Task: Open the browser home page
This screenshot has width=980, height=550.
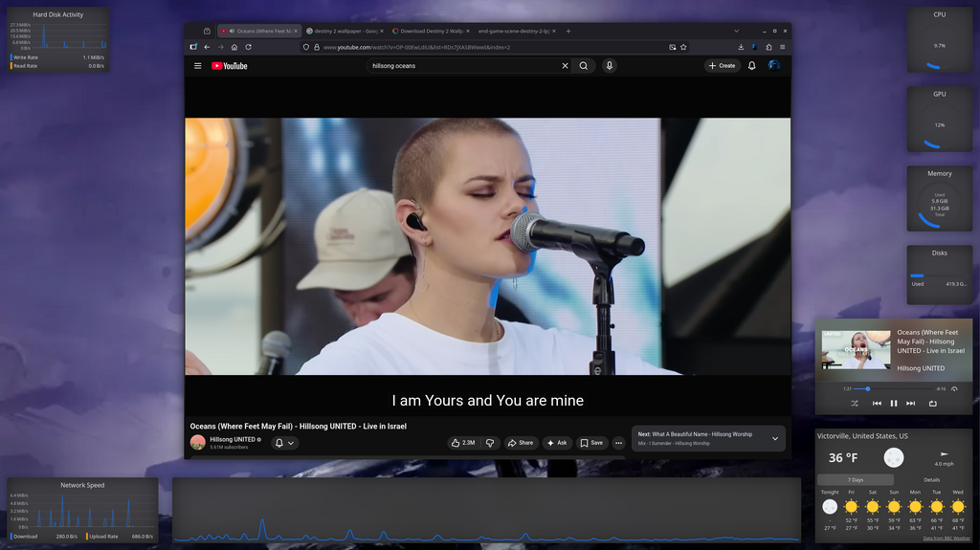Action: point(234,47)
